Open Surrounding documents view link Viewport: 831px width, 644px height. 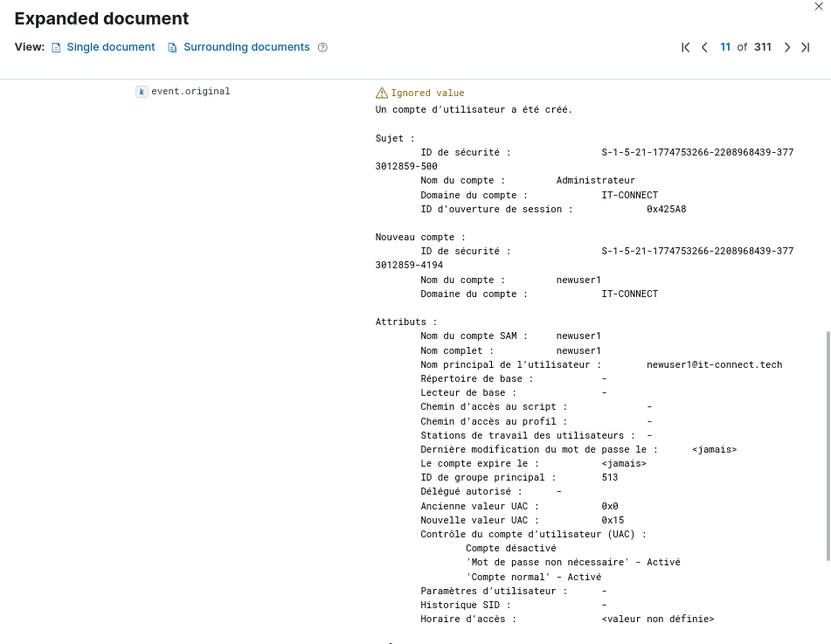(246, 47)
